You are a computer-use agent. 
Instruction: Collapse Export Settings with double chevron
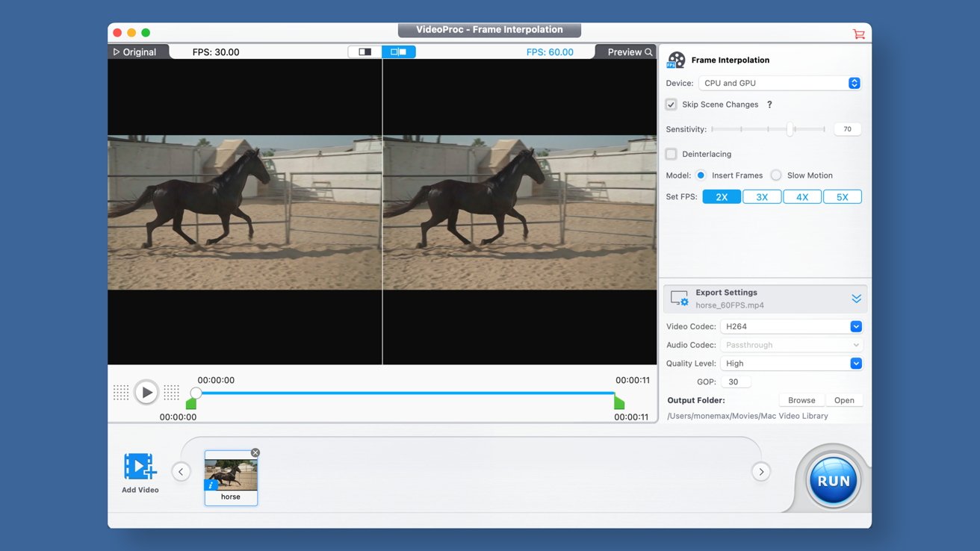tap(856, 299)
